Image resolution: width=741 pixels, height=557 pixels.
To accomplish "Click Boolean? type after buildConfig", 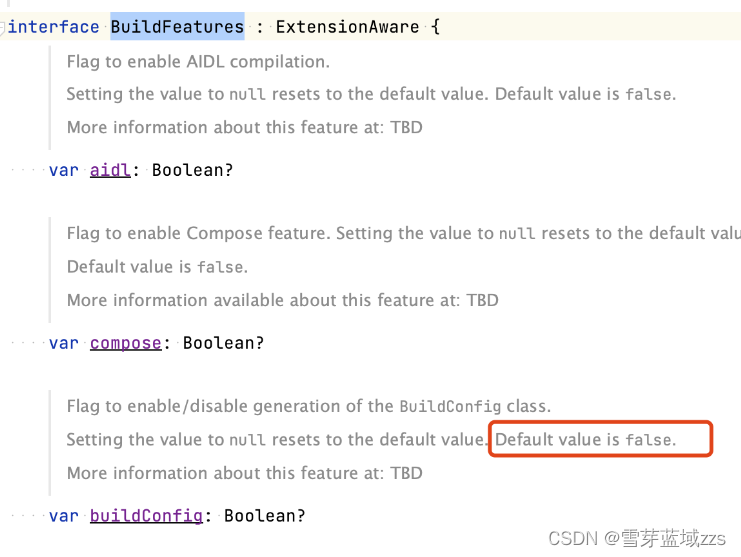I will coord(264,516).
